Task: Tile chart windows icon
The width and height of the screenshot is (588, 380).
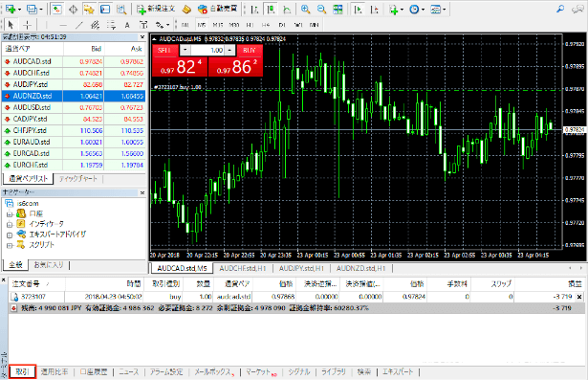Action: [338, 10]
